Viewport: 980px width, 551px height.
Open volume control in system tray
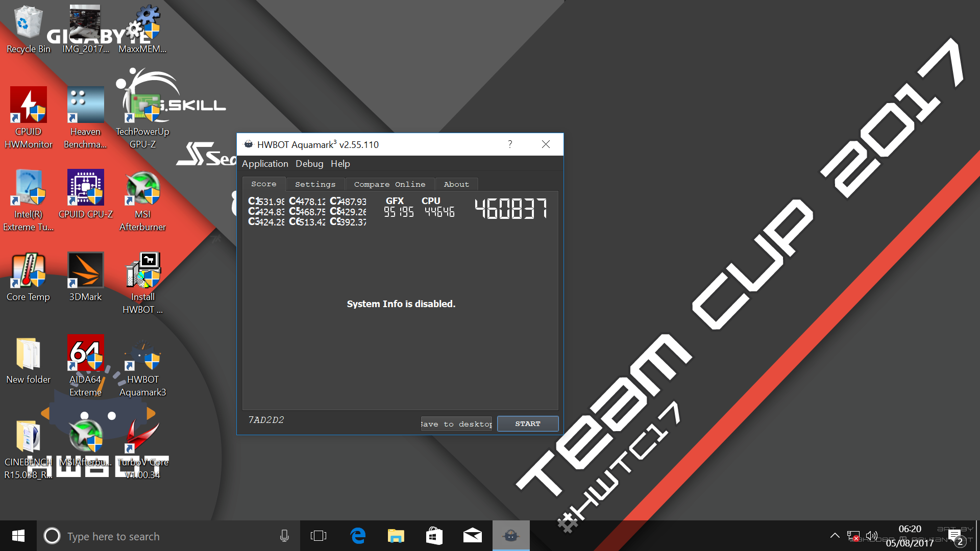click(872, 536)
